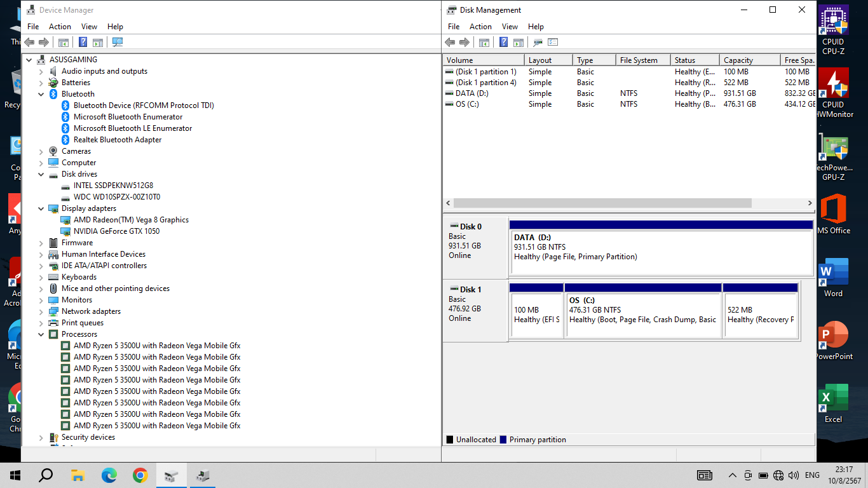Sort by Volume column header

[484, 60]
